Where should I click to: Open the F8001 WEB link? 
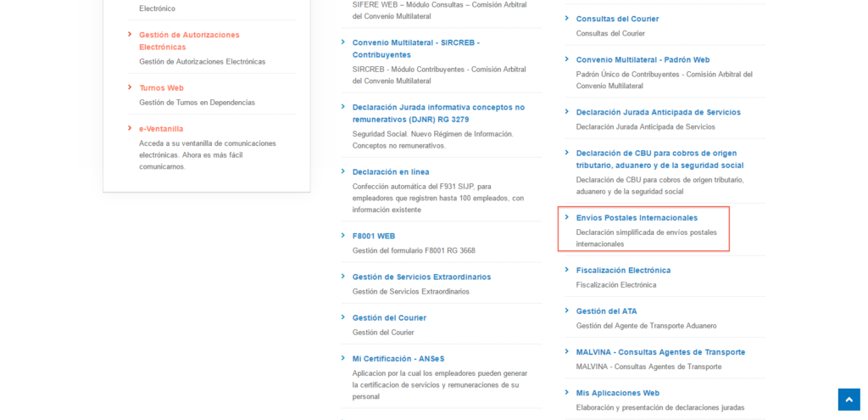coord(374,237)
